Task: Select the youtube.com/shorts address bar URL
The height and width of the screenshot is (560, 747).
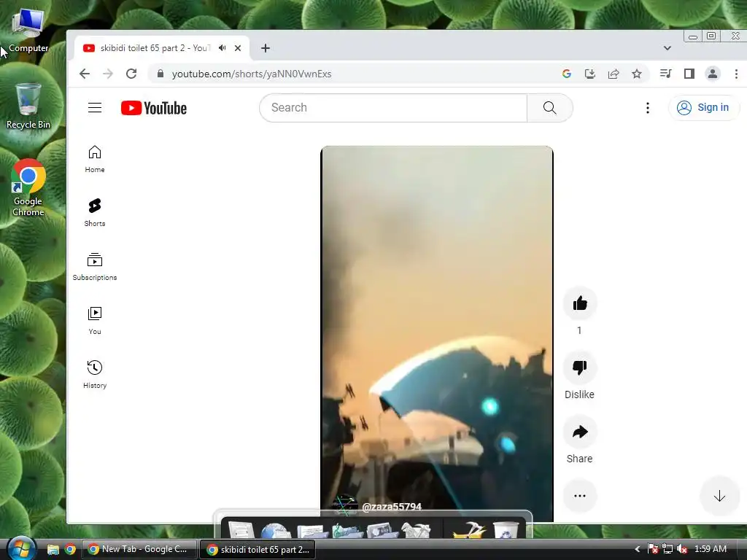Action: [252, 74]
